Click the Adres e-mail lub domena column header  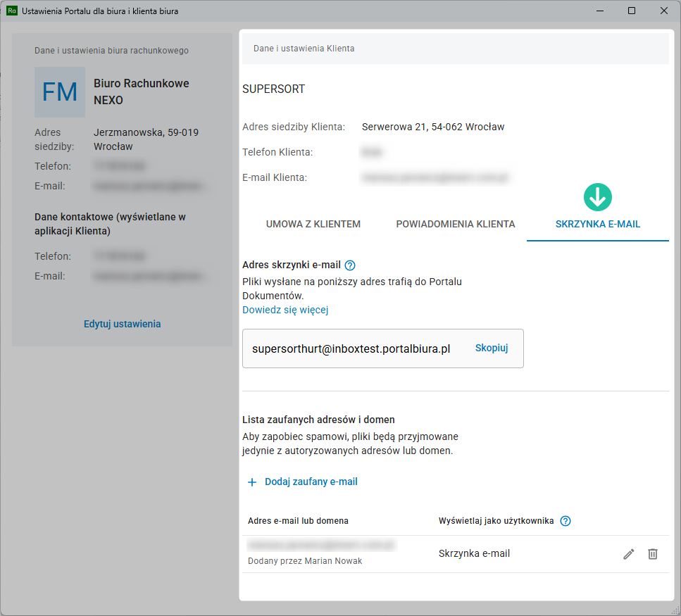[298, 521]
